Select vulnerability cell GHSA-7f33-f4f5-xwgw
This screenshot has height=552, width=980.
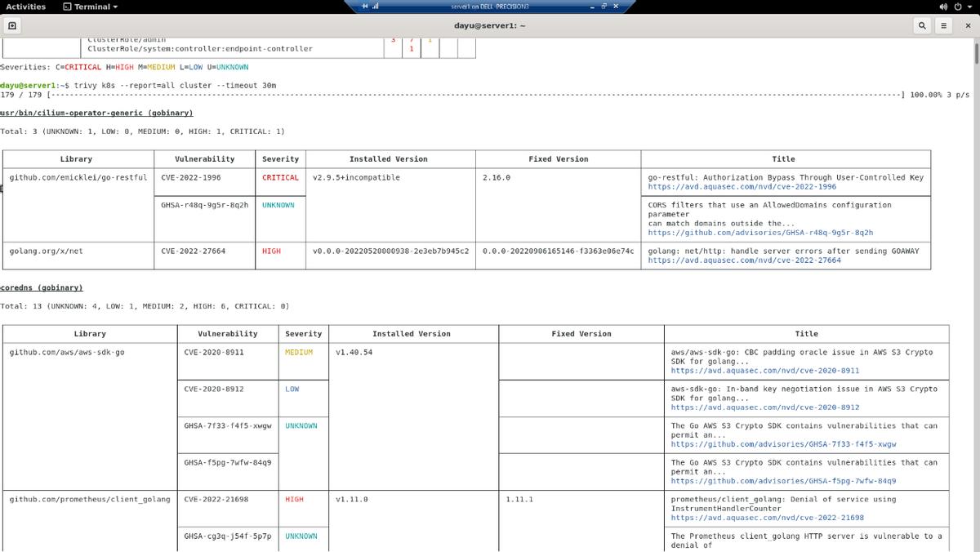tap(228, 425)
